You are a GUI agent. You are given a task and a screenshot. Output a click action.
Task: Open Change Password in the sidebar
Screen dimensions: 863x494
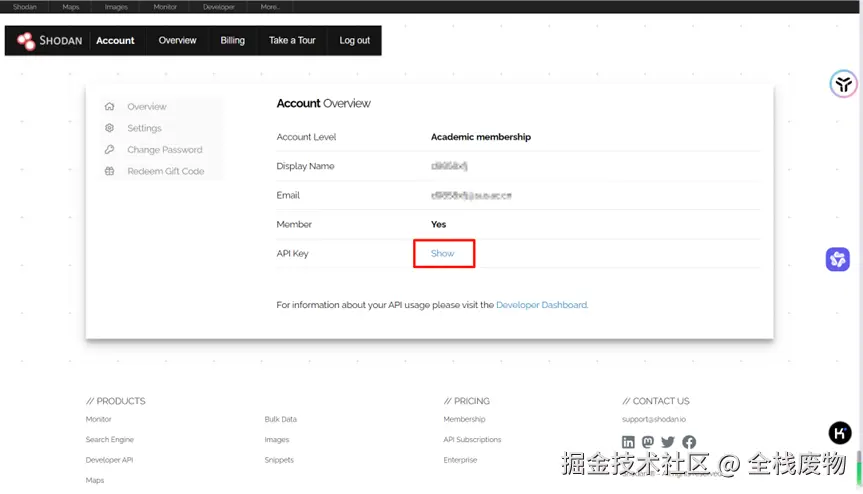pyautogui.click(x=165, y=150)
